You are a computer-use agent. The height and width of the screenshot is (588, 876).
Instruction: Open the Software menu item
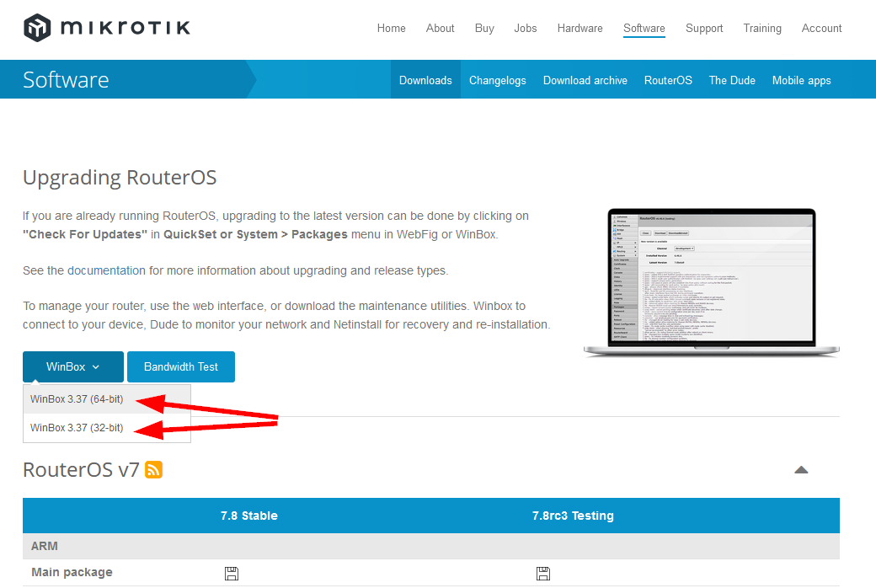(x=644, y=28)
